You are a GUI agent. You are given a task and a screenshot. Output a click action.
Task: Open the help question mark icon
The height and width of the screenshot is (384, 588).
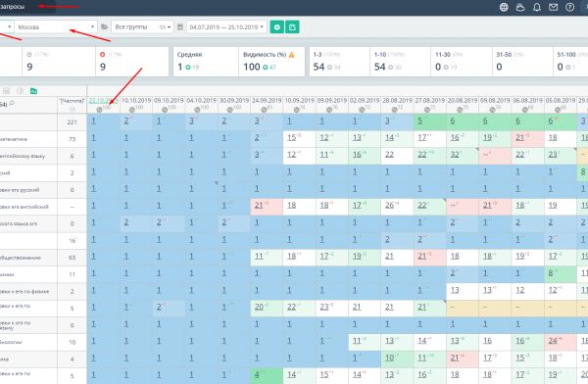pyautogui.click(x=569, y=7)
